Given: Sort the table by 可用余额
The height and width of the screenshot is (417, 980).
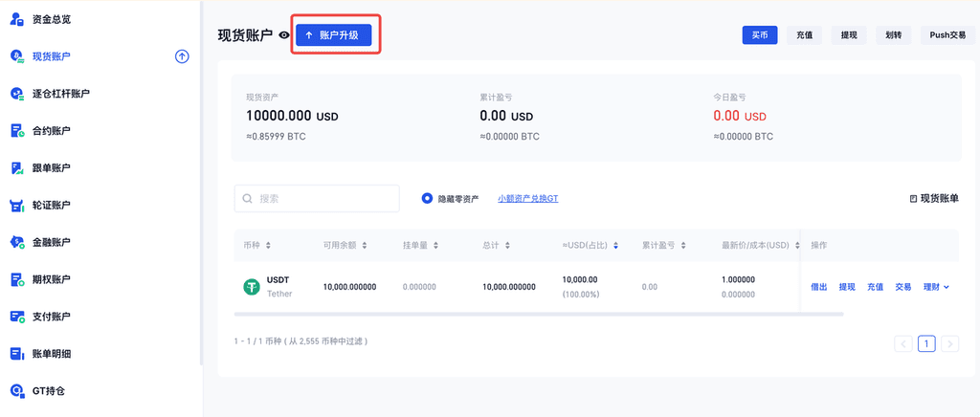Looking at the screenshot, I should [x=365, y=246].
